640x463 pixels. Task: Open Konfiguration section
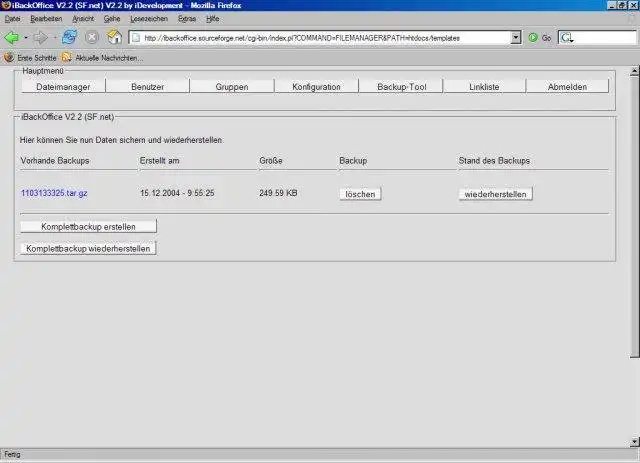(316, 87)
